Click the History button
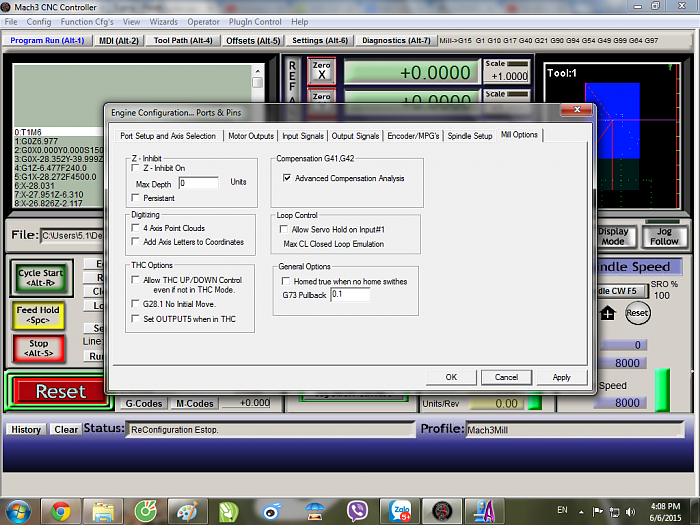 pyautogui.click(x=26, y=429)
